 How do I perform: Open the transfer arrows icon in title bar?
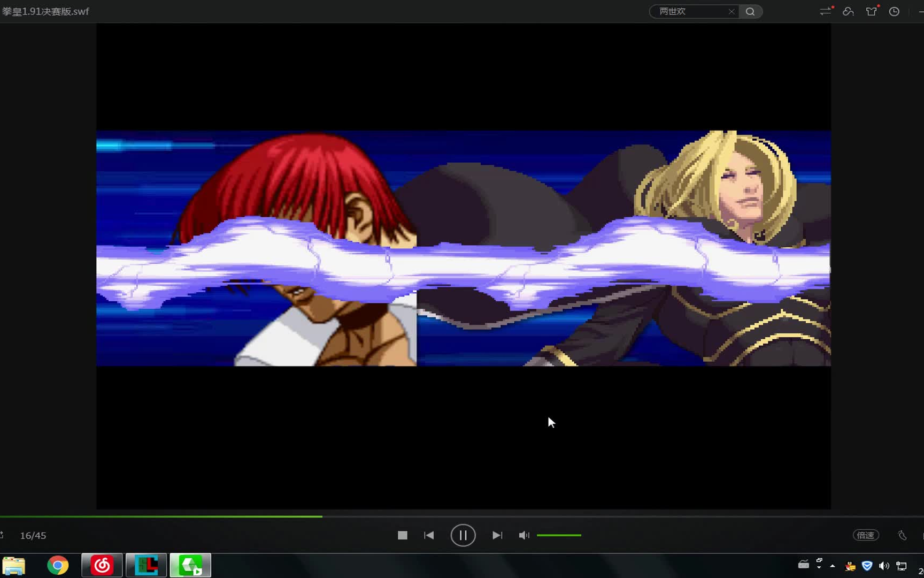pyautogui.click(x=826, y=11)
